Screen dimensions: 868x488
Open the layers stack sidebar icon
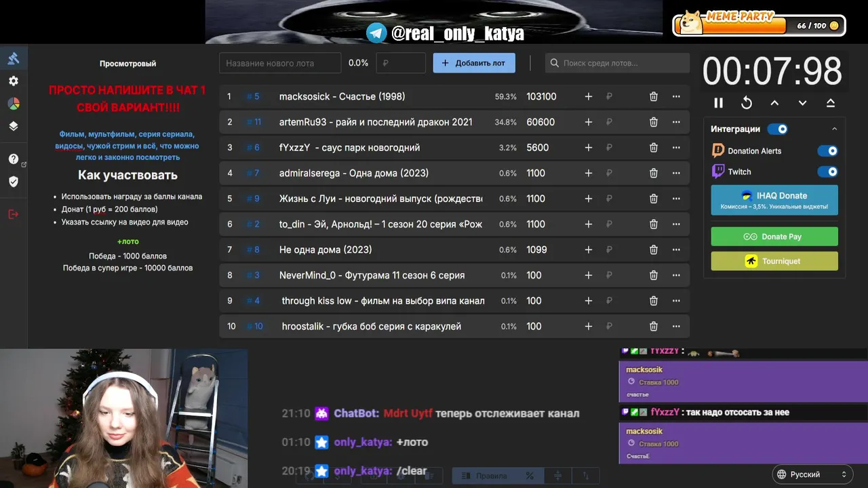(x=14, y=126)
